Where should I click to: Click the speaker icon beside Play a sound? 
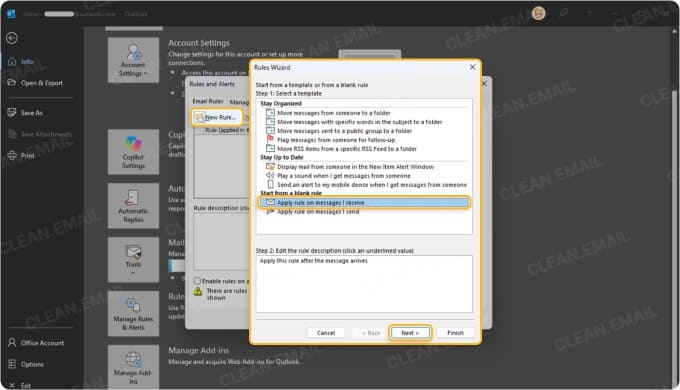pyautogui.click(x=270, y=175)
